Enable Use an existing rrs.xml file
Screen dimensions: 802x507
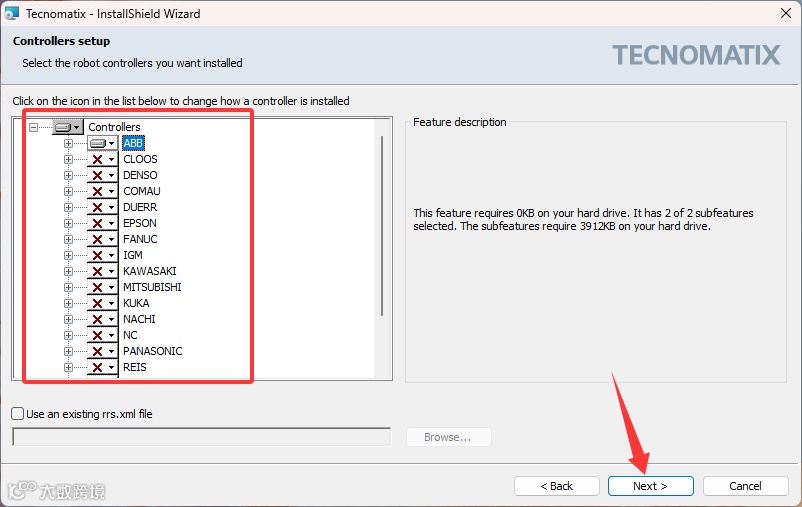(17, 413)
